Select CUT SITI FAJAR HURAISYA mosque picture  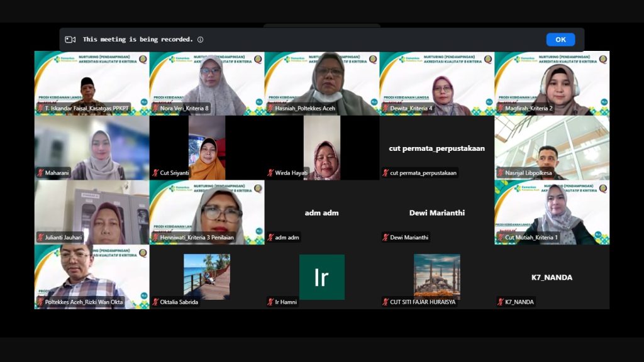pyautogui.click(x=437, y=275)
